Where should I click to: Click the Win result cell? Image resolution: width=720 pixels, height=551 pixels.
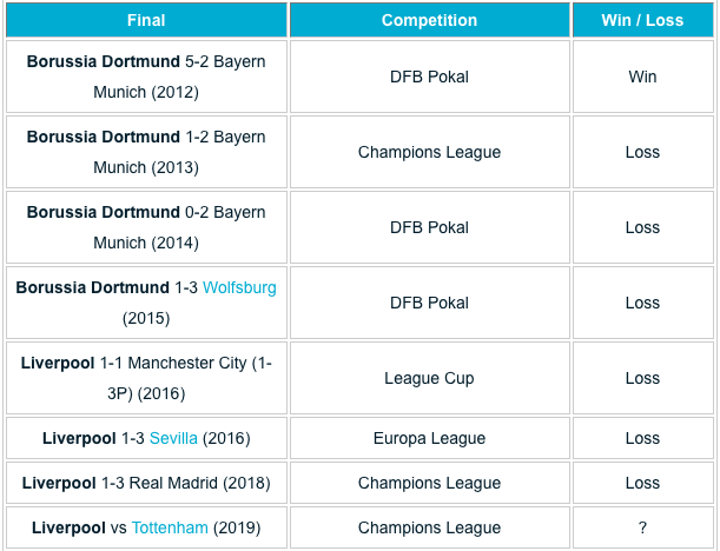(x=642, y=77)
